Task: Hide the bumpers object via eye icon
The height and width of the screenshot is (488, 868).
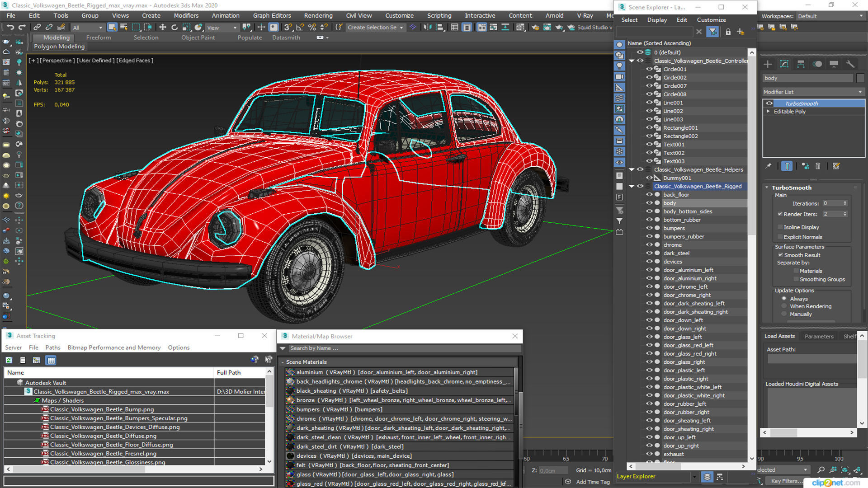Action: click(x=649, y=228)
